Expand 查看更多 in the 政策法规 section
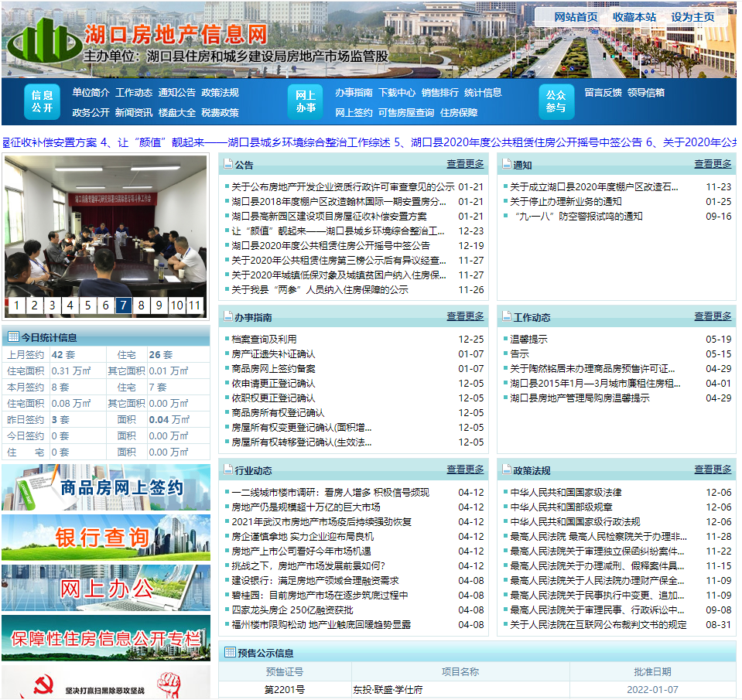The height and width of the screenshot is (700, 742). pyautogui.click(x=713, y=470)
